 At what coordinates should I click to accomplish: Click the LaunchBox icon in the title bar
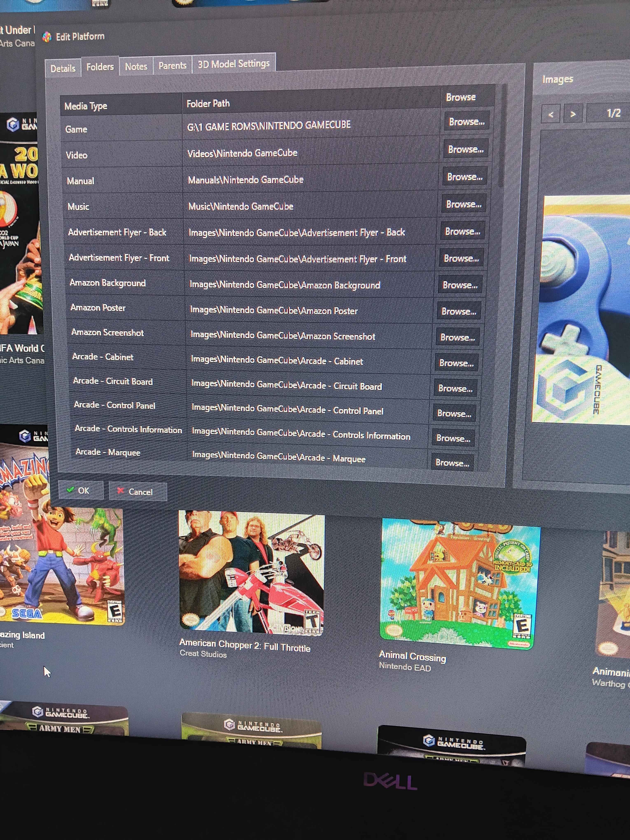[47, 37]
